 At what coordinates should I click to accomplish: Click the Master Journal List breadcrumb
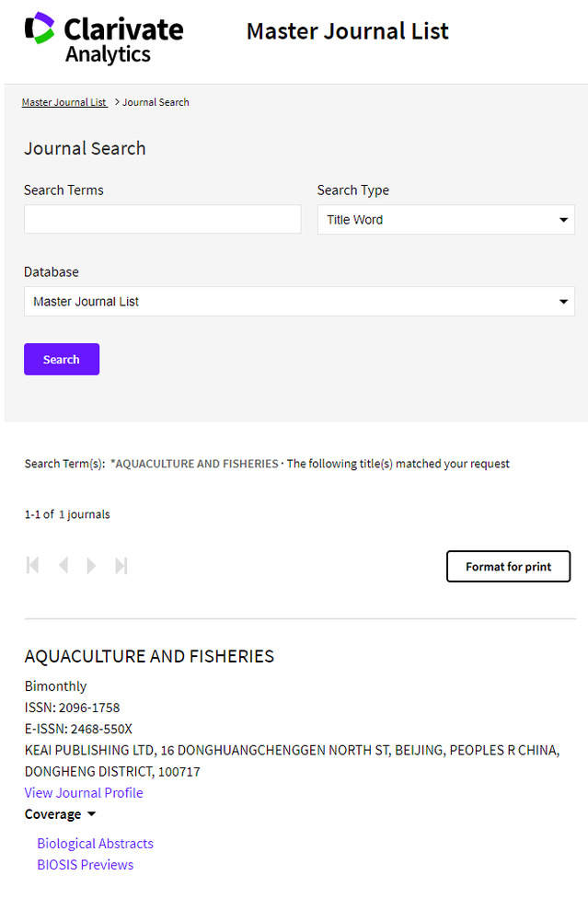click(64, 102)
